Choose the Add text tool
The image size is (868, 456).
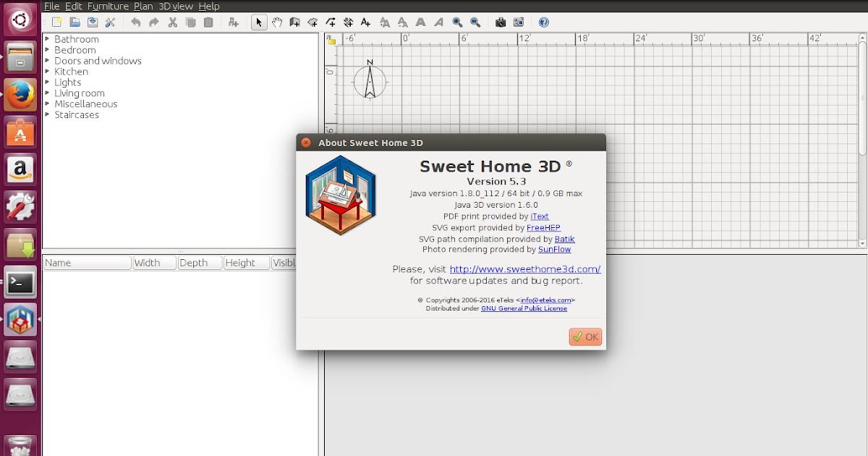pos(366,22)
